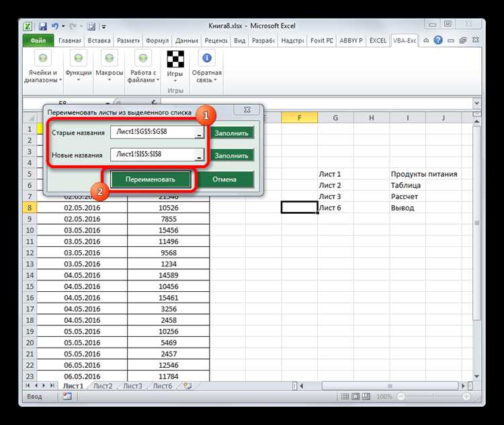Image resolution: width=504 pixels, height=425 pixels.
Task: Click the Undo arrow icon
Action: click(55, 26)
